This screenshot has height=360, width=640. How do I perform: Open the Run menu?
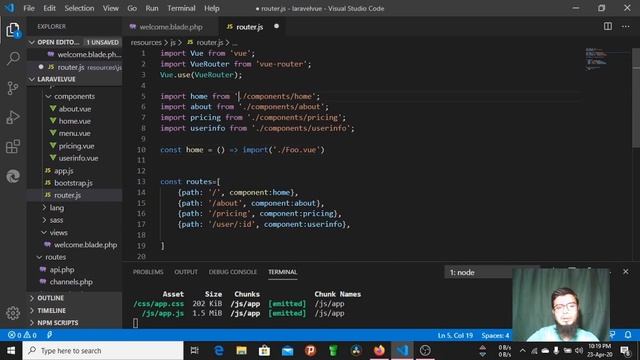pyautogui.click(x=152, y=8)
